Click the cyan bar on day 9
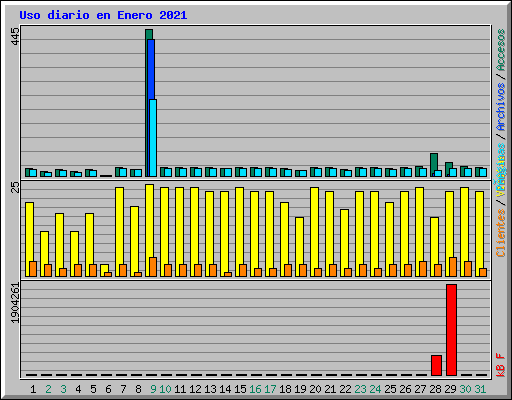The height and width of the screenshot is (400, 512). tap(153, 138)
